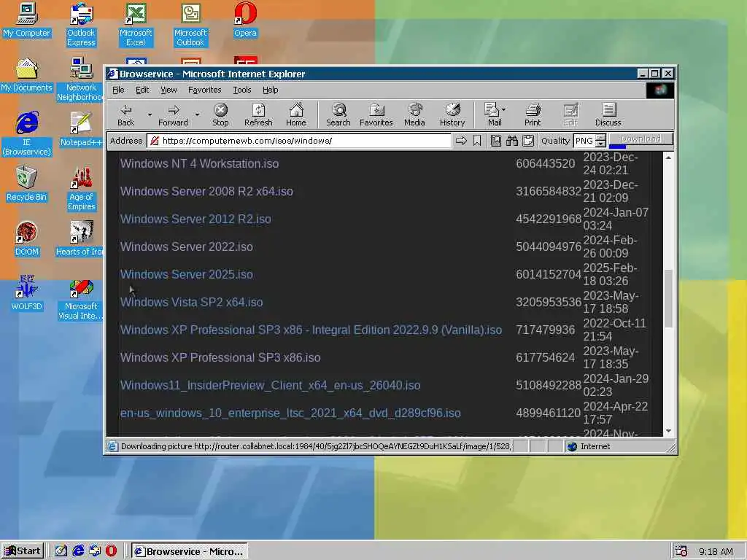Decrease Quality with spinner down arrow
Viewport: 747px width, 560px height.
(601, 144)
